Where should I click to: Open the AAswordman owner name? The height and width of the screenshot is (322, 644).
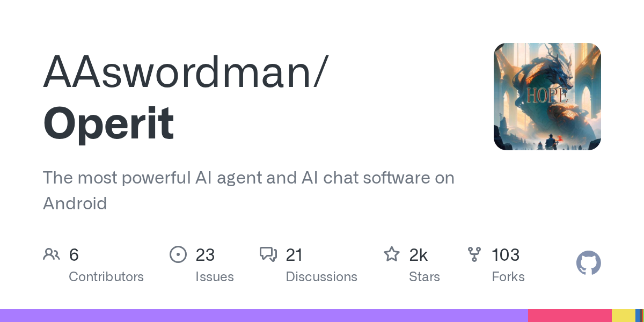tap(184, 71)
